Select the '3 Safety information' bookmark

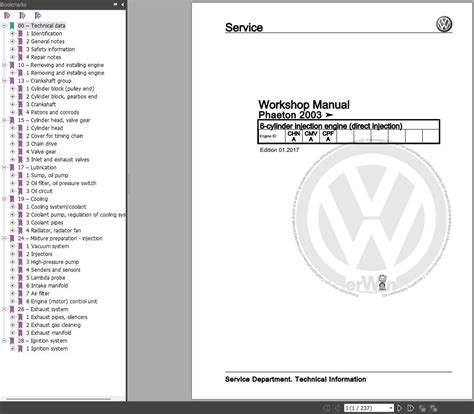pyautogui.click(x=50, y=49)
